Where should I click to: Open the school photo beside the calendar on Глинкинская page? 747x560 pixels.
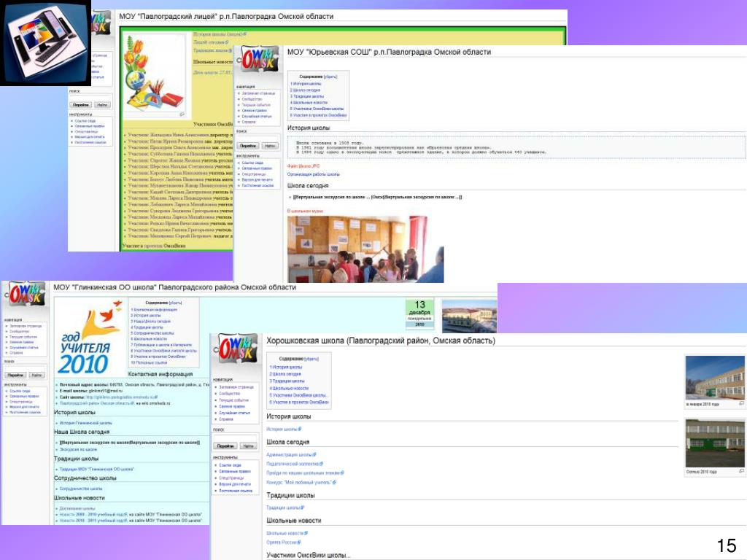pyautogui.click(x=469, y=316)
